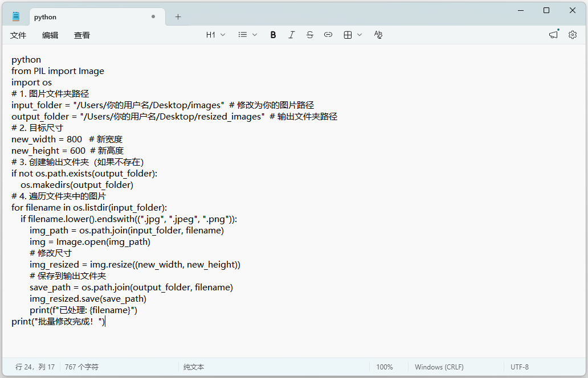The image size is (588, 378).
Task: Click the print 批量修改完成 line
Action: click(59, 322)
